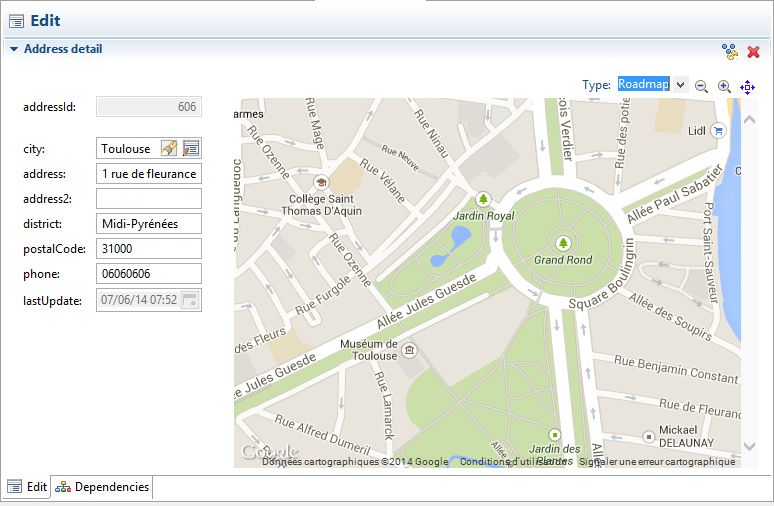
Task: Click the red X delete icon
Action: click(753, 52)
